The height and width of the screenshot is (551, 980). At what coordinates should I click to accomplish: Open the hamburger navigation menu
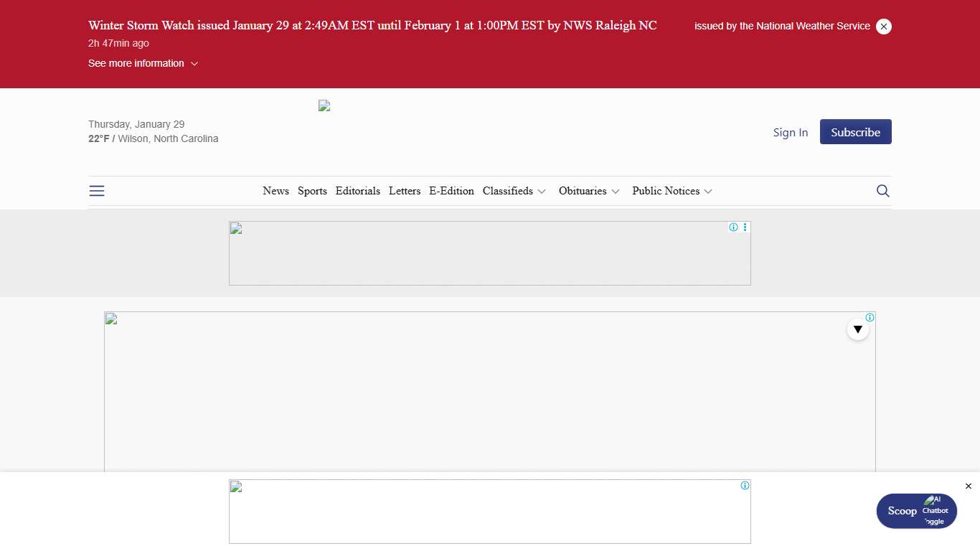[x=97, y=191]
